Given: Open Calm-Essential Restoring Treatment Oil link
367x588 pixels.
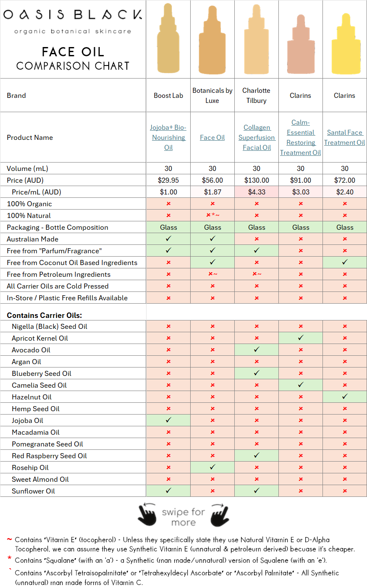Looking at the screenshot, I should [301, 137].
